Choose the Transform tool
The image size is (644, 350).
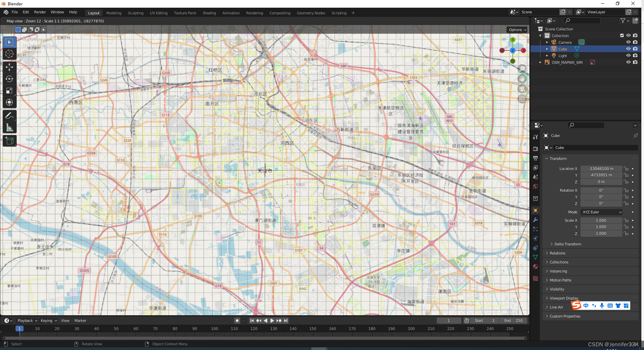[x=9, y=102]
